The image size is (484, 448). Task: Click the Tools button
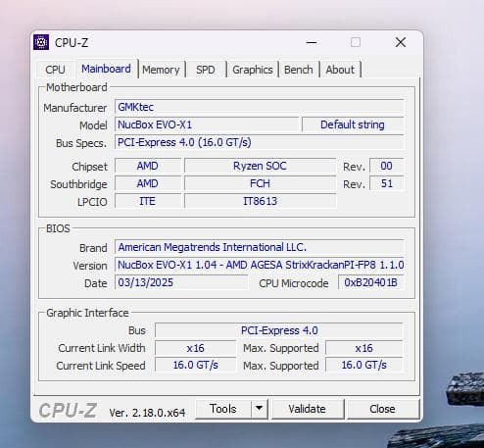pyautogui.click(x=223, y=409)
